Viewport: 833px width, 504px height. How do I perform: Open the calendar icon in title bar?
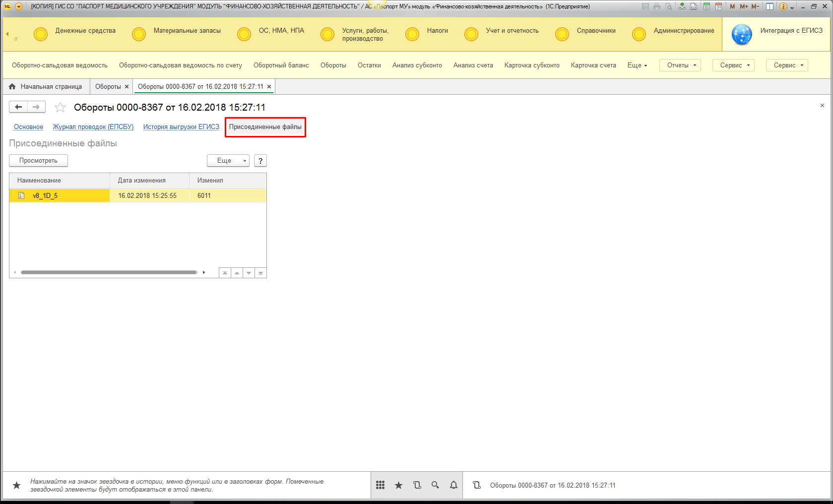(x=718, y=6)
